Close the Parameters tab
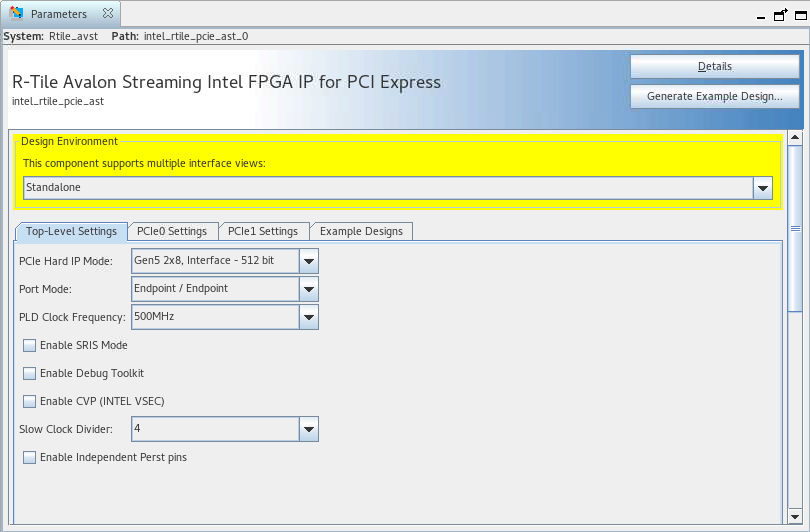 108,14
